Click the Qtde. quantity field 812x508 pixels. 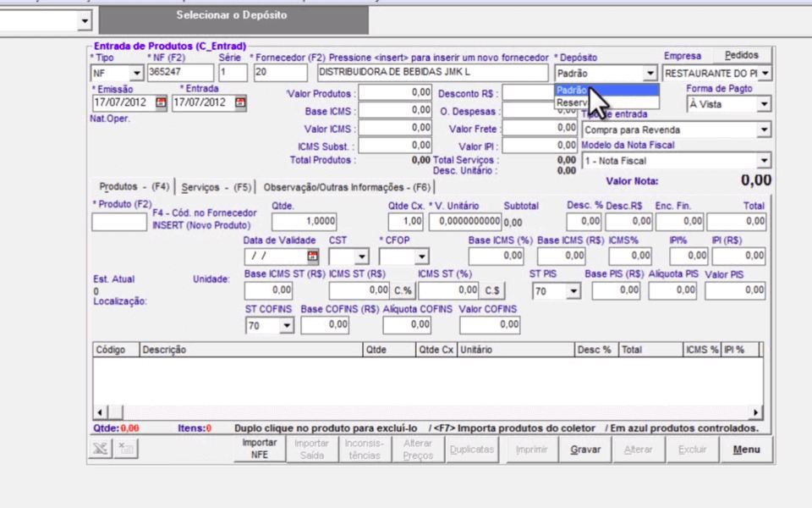(304, 221)
